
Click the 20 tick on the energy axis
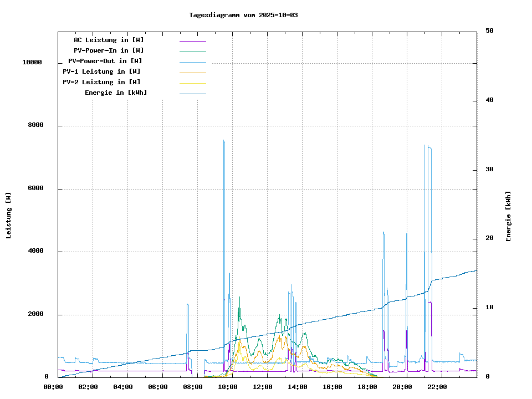[489, 239]
